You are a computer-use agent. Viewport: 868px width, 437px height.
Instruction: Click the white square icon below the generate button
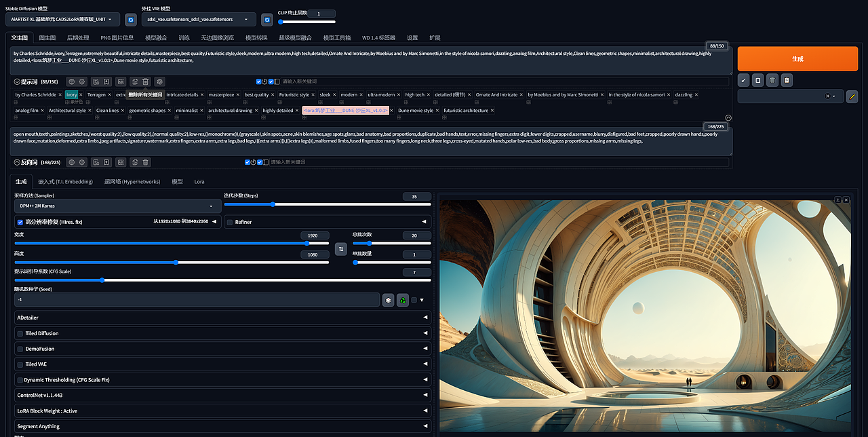click(758, 80)
